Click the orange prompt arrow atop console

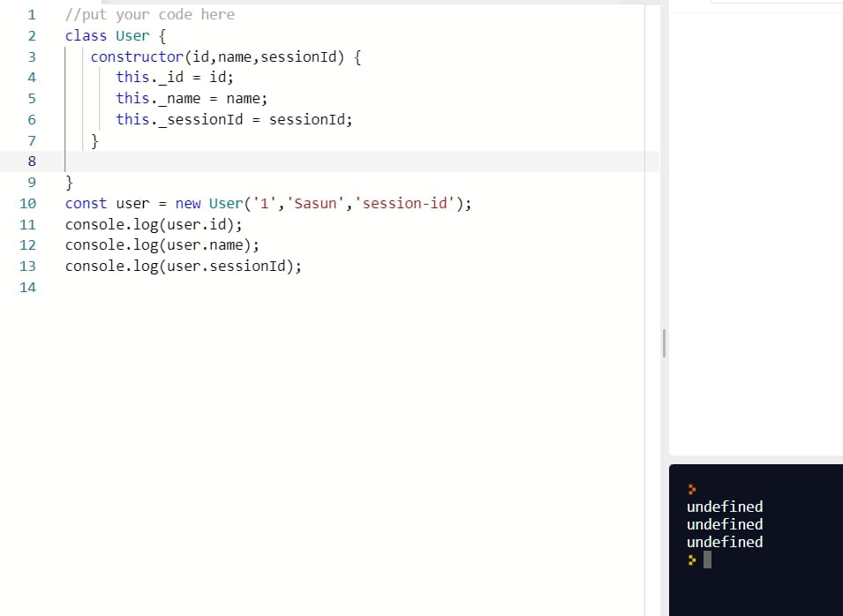coord(692,489)
